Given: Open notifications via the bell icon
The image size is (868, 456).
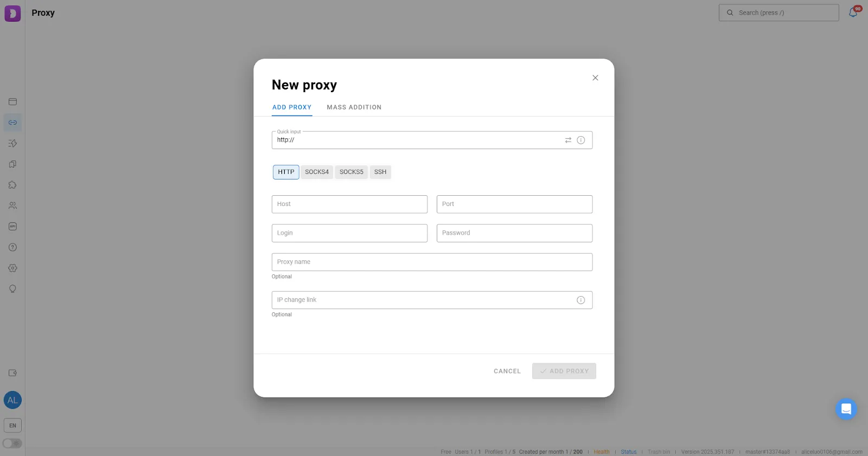Looking at the screenshot, I should pyautogui.click(x=852, y=12).
